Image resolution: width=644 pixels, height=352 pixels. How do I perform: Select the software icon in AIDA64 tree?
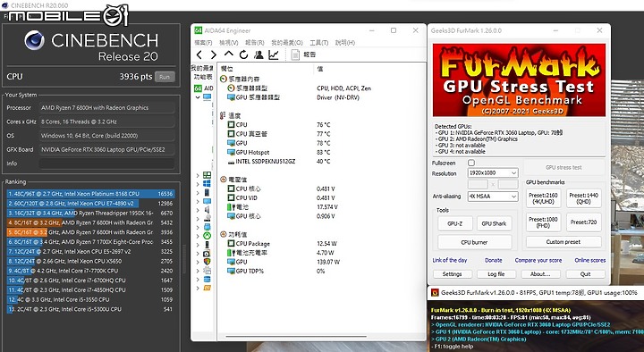[x=207, y=253]
